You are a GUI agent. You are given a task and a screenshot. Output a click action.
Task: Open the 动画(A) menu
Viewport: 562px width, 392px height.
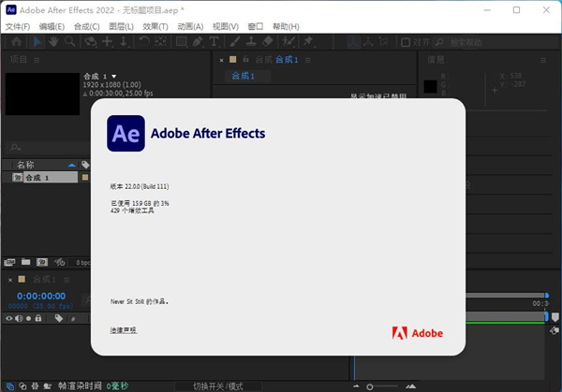pos(190,26)
